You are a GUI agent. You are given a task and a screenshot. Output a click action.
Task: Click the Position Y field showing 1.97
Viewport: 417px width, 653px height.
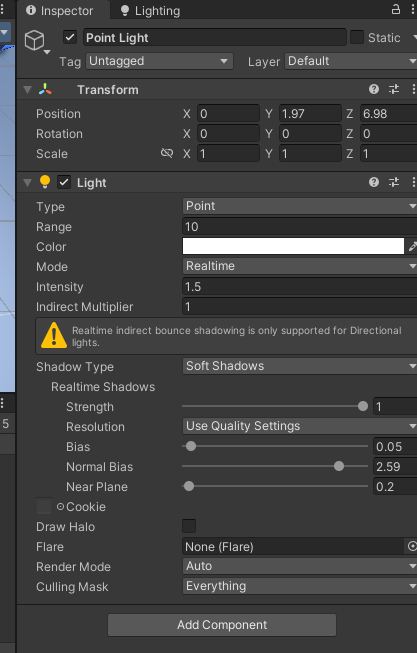(x=310, y=113)
